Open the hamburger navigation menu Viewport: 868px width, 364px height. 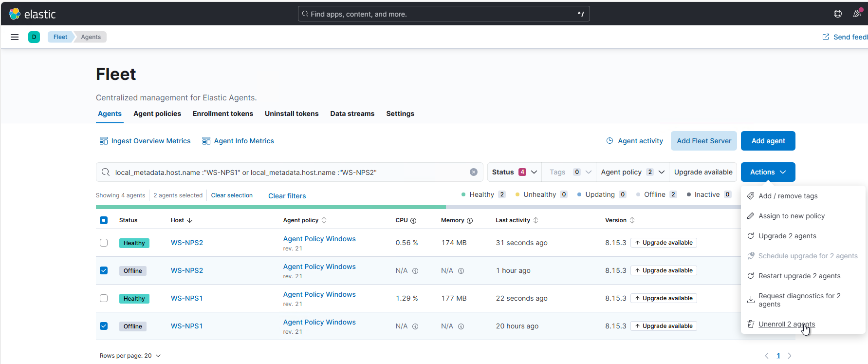(x=15, y=37)
